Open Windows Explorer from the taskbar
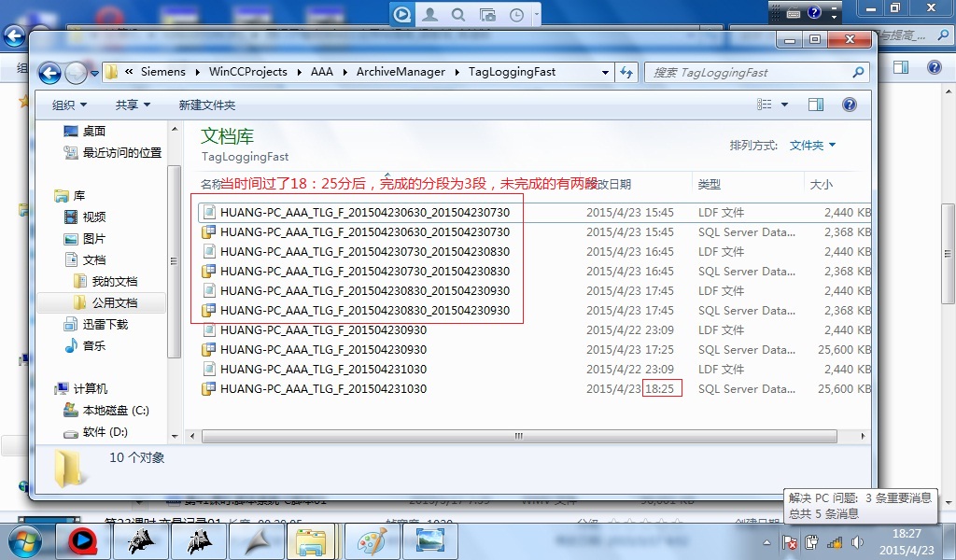956x560 pixels. click(x=311, y=541)
